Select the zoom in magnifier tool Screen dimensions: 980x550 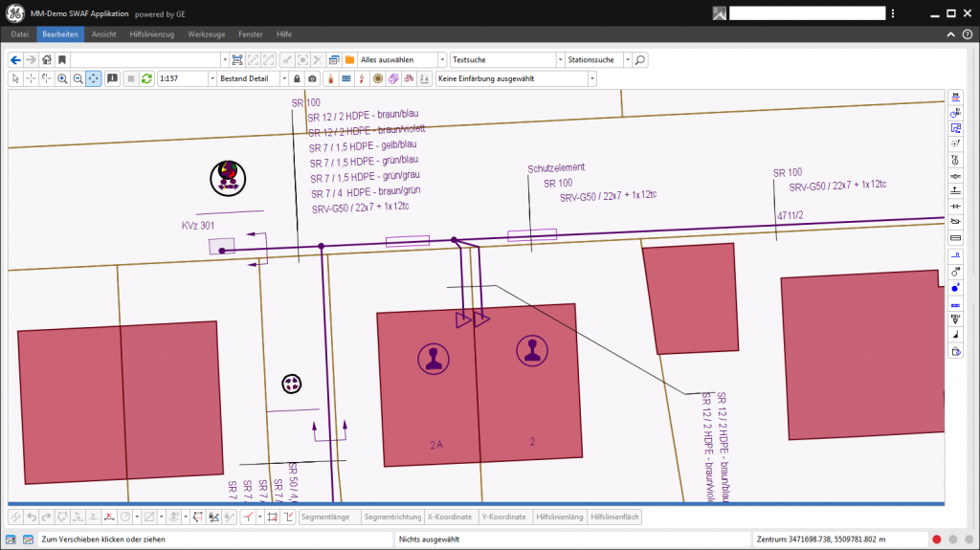[62, 78]
